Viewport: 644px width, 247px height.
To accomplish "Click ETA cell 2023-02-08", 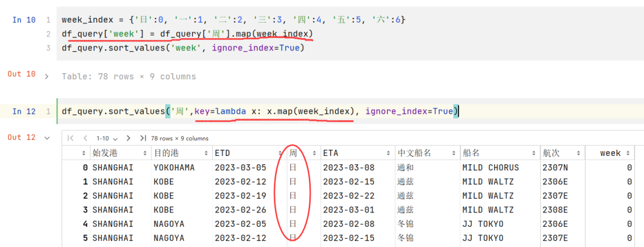I will coord(349,224).
